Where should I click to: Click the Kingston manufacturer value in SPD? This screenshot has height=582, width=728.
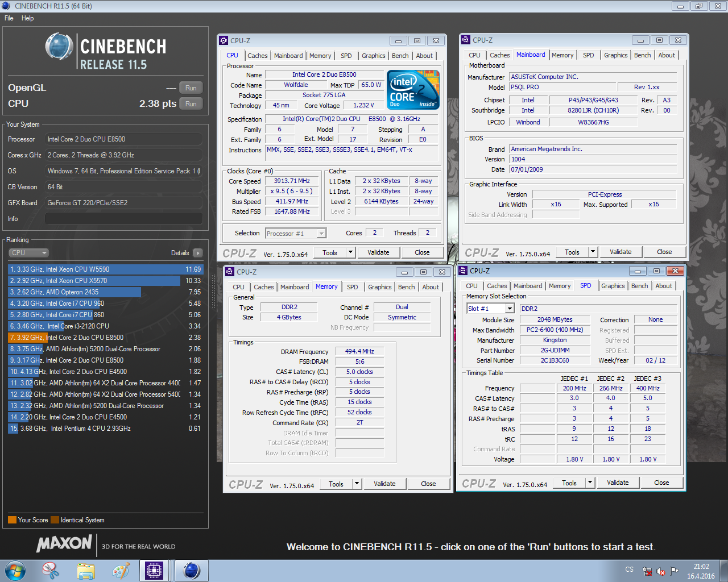(x=555, y=340)
